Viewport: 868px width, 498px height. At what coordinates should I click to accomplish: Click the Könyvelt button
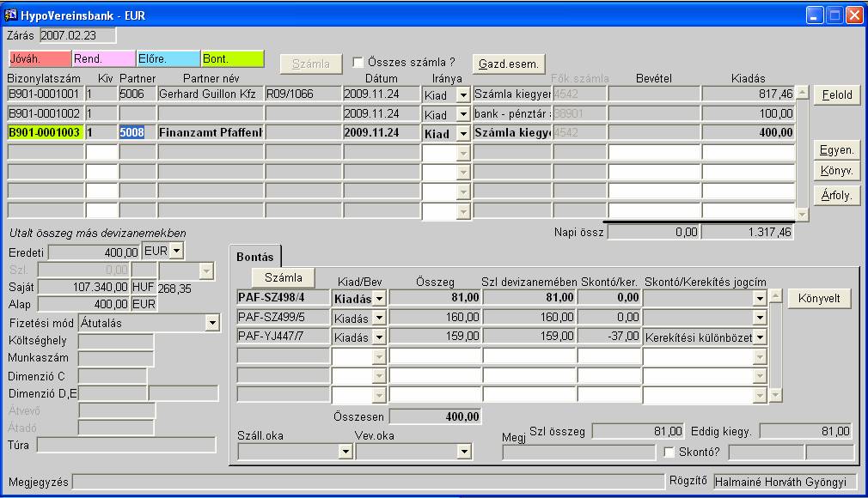(x=819, y=299)
